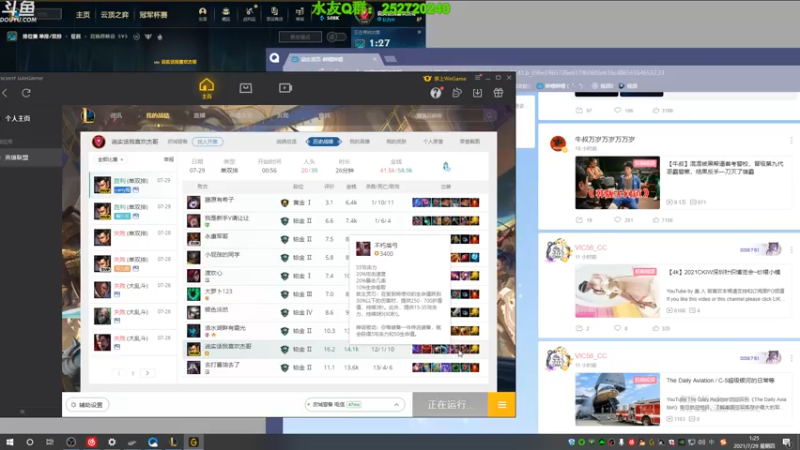Open The Daily Aviation video thumbnail
Image resolution: width=800 pixels, height=450 pixels.
[x=617, y=399]
